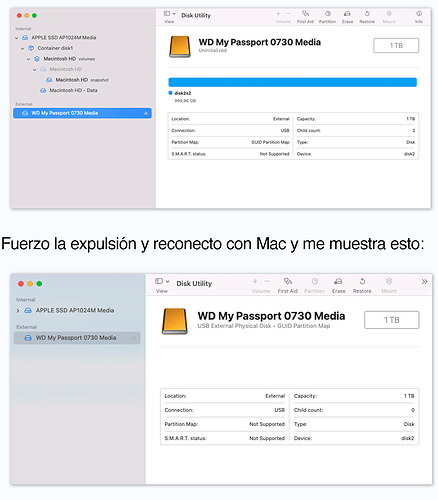Screen dimensions: 438x500
Task: Open View sidebar menu in top Disk Utility window
Action: [169, 14]
